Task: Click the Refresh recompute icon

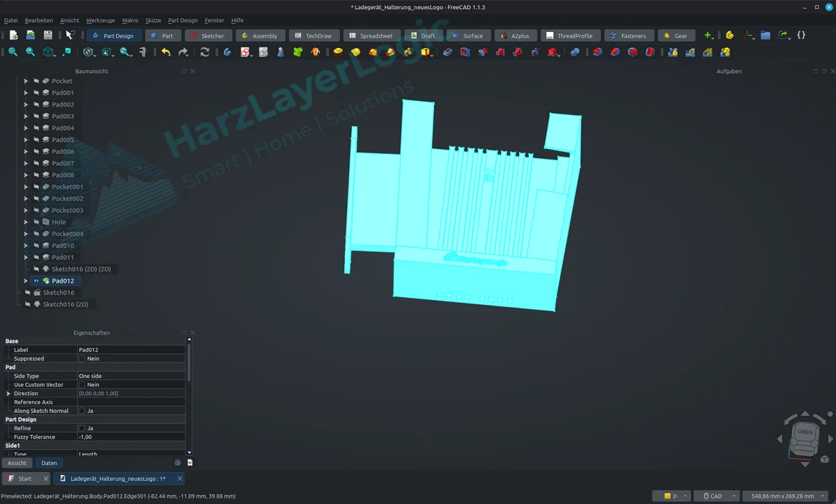Action: click(205, 52)
